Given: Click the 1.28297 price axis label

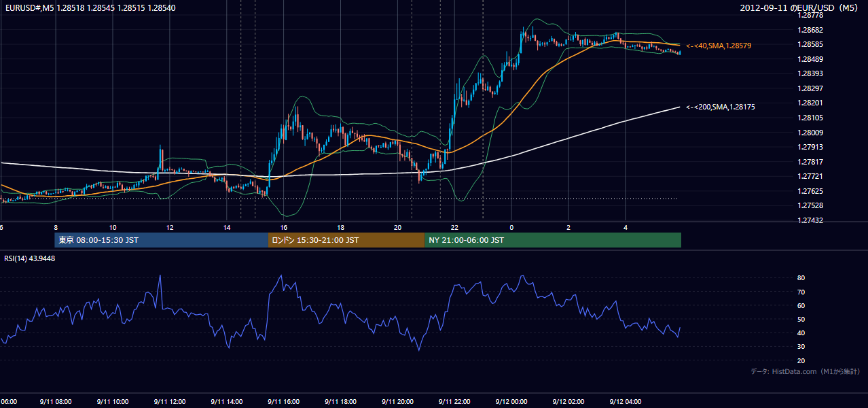Looking at the screenshot, I should coord(809,88).
